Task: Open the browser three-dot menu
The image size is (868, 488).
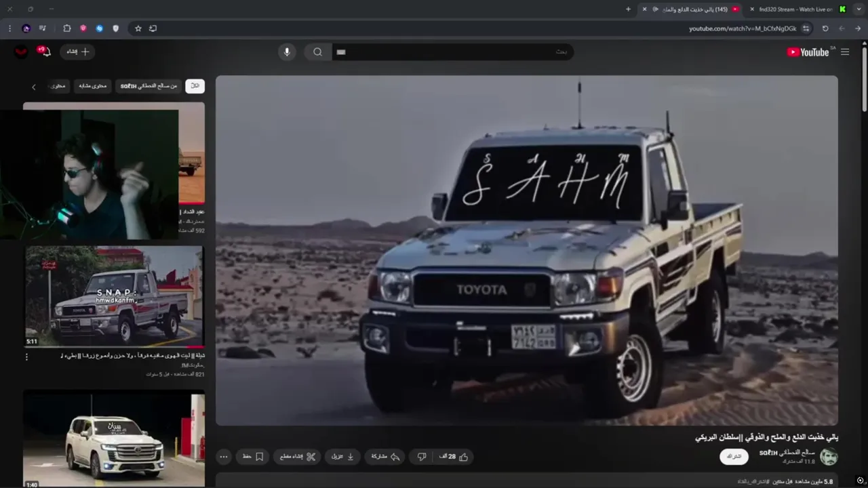Action: click(x=9, y=28)
